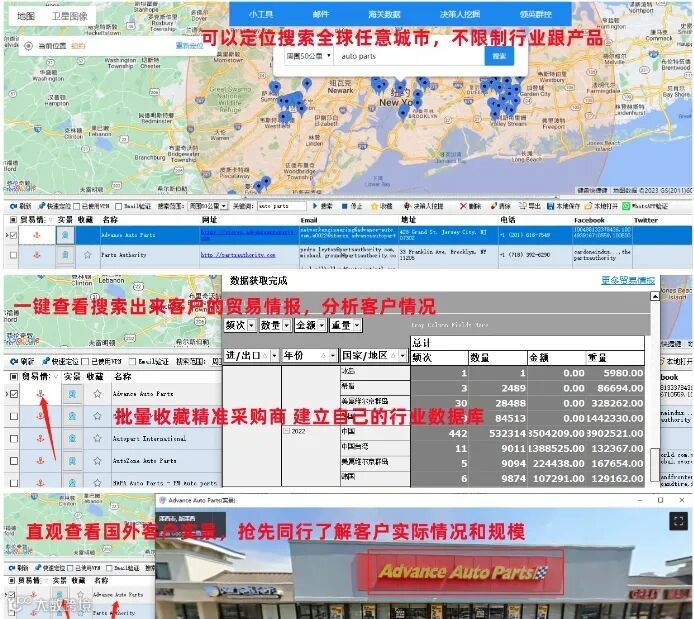Click the Email column header
This screenshot has width=694, height=619.
coord(309,220)
